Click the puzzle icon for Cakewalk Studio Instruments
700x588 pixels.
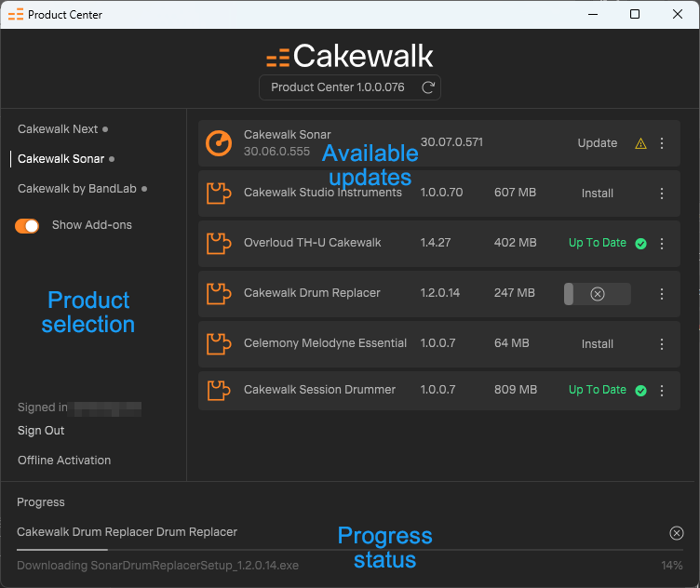click(219, 194)
